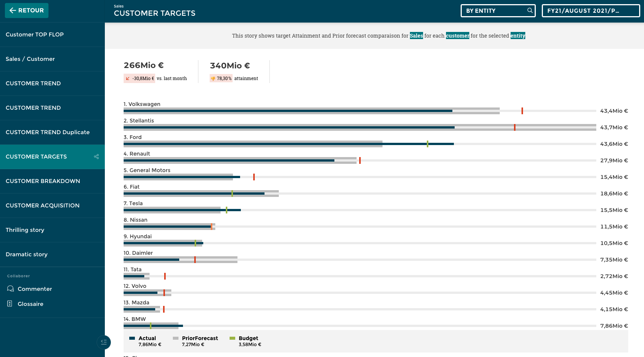Click the highlighted Sales term in the description
The image size is (644, 357).
[416, 36]
